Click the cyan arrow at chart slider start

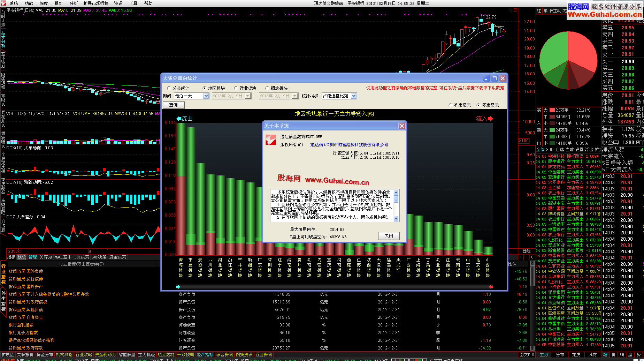pyautogui.click(x=178, y=287)
